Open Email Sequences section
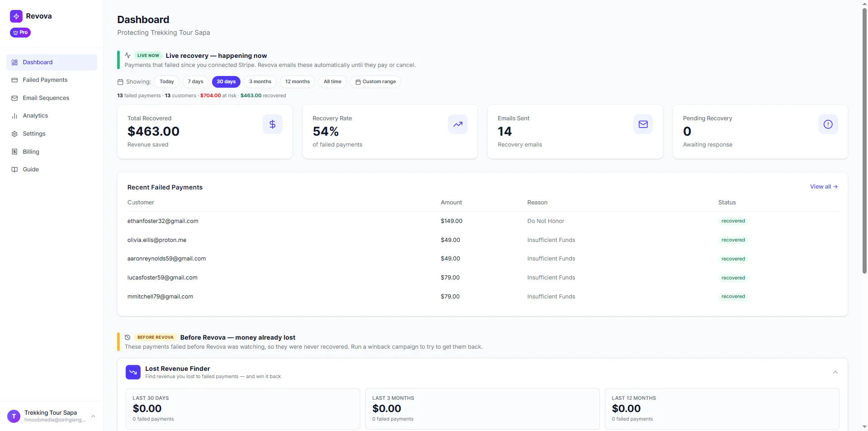The image size is (868, 431). (52, 98)
